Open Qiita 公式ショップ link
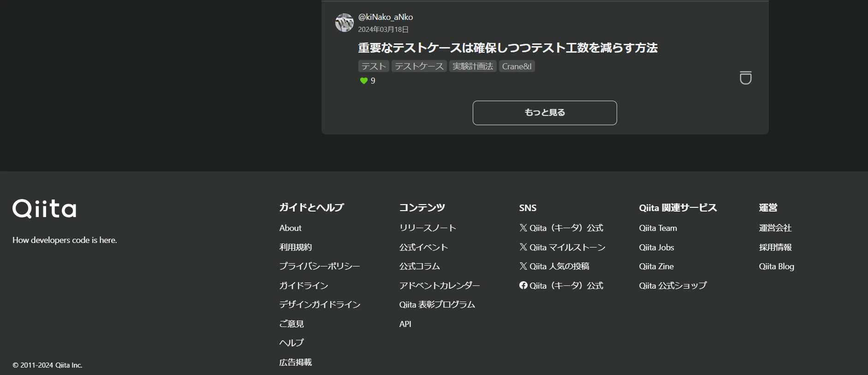 click(x=673, y=285)
